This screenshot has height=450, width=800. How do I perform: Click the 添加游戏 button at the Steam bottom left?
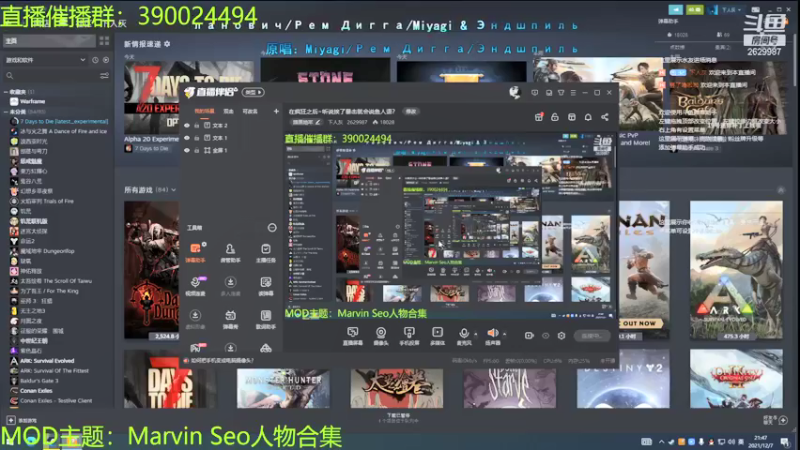click(21, 420)
